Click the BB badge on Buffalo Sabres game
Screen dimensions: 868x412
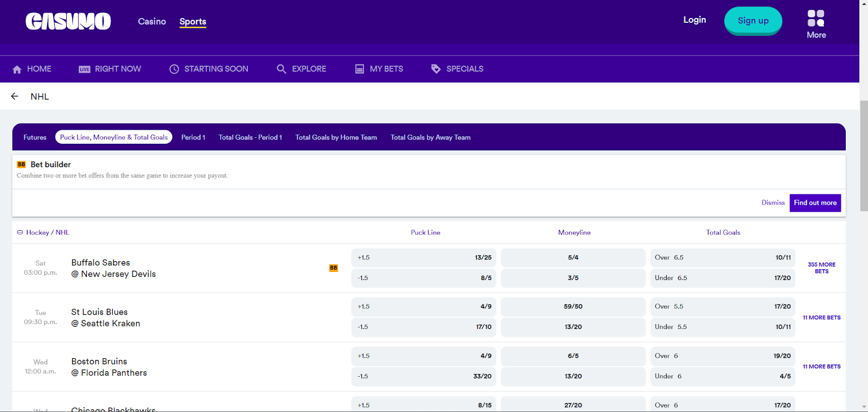click(334, 268)
